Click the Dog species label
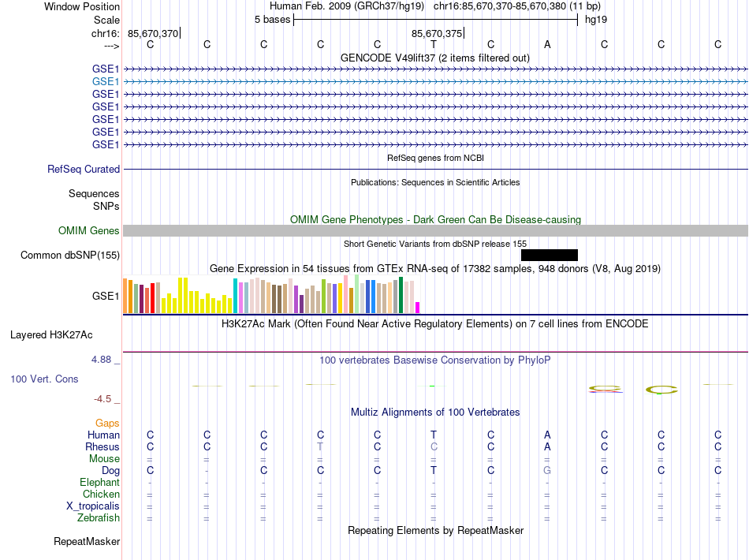 110,471
